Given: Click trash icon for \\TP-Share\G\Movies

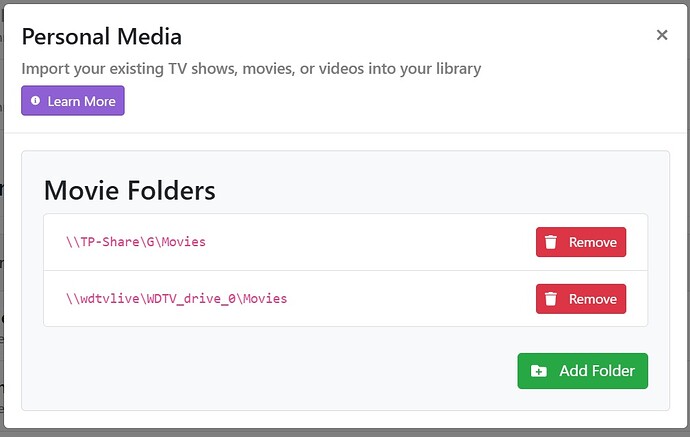Looking at the screenshot, I should click(x=551, y=242).
